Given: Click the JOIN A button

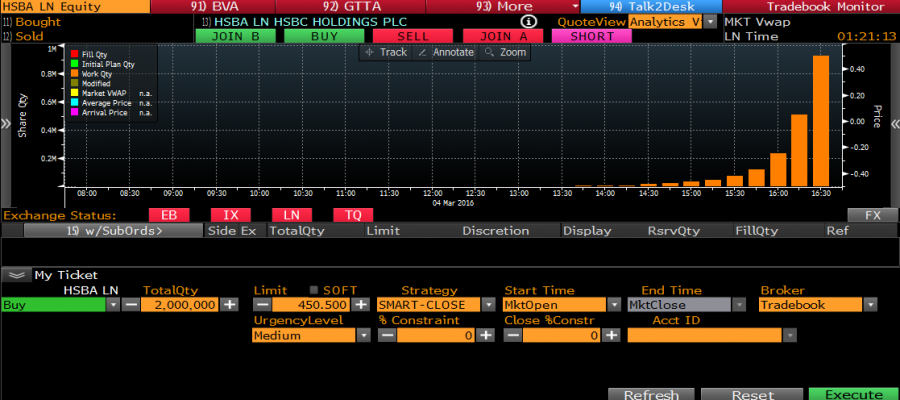Looking at the screenshot, I should [503, 36].
